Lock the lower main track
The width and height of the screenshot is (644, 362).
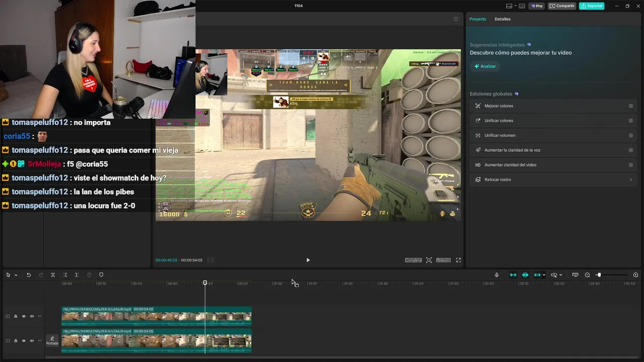tap(16, 340)
